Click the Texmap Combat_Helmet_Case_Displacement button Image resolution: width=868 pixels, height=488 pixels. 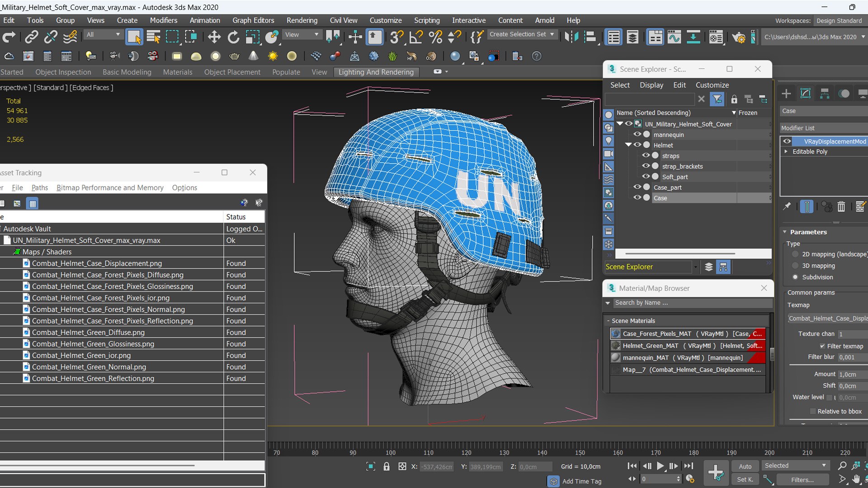[x=828, y=319]
